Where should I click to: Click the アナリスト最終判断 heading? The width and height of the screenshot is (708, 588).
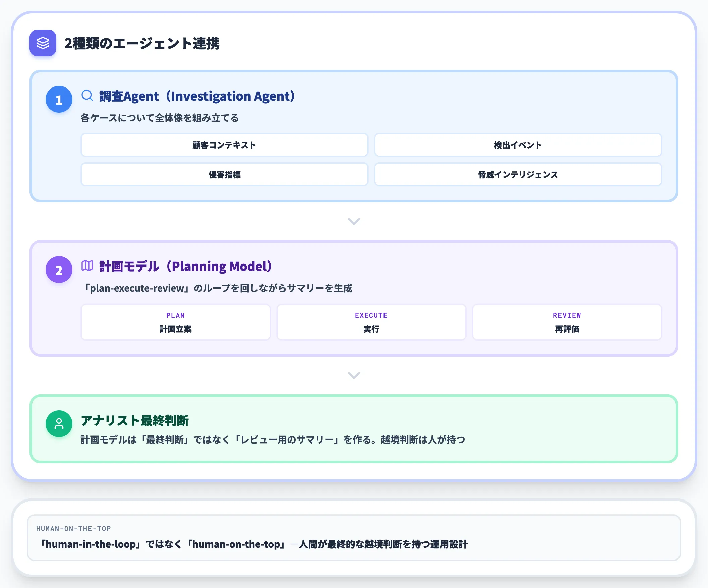click(135, 420)
